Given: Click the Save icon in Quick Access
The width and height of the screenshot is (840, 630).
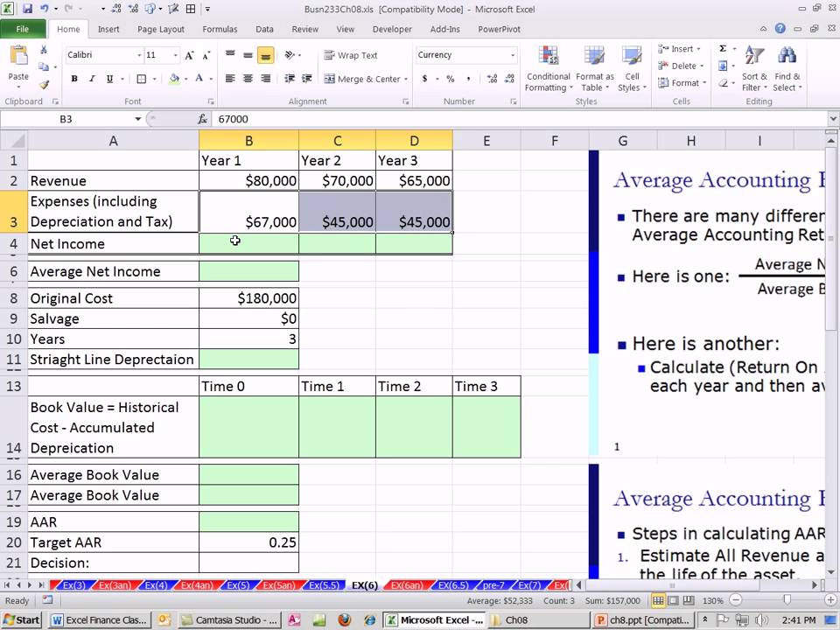Looking at the screenshot, I should coord(27,9).
